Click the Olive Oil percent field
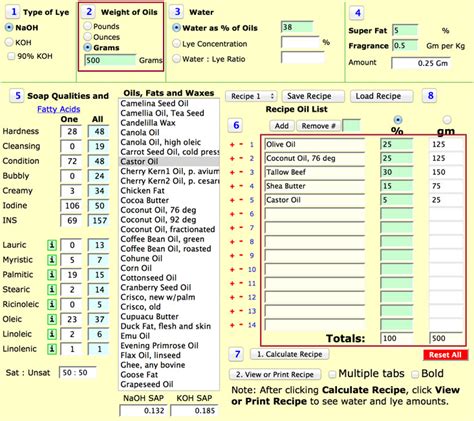This screenshot has height=421, width=474. click(396, 144)
